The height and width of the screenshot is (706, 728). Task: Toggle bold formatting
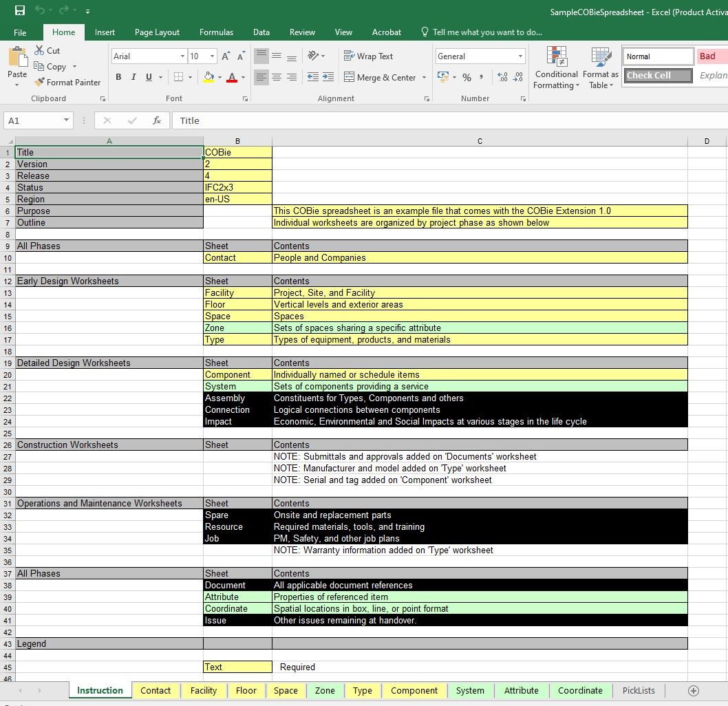pos(118,77)
